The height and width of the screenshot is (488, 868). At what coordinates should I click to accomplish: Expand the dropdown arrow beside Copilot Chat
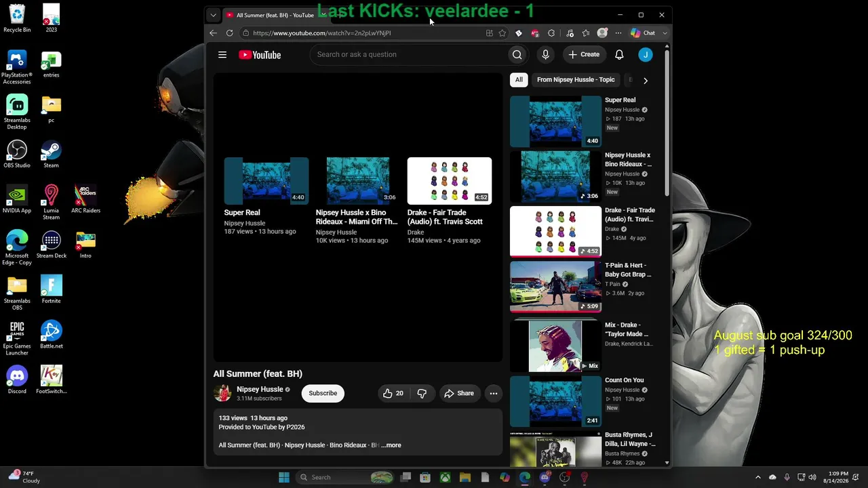point(665,33)
